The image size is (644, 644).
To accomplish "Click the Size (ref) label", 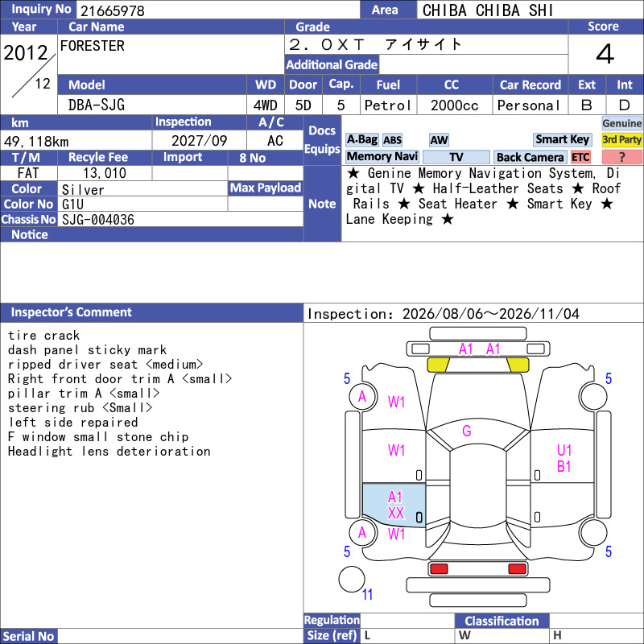I will click(x=332, y=635).
